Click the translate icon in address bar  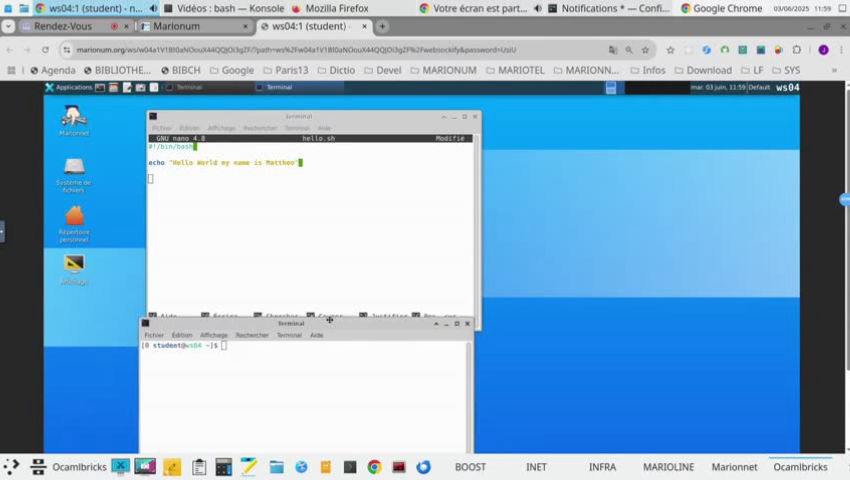[x=613, y=50]
